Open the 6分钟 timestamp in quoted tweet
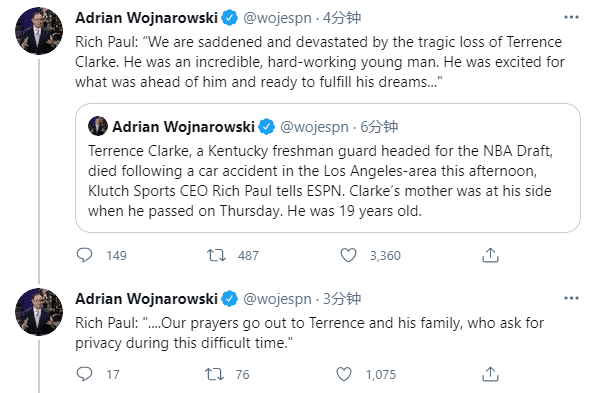Screen dimensions: 597x393 379,127
